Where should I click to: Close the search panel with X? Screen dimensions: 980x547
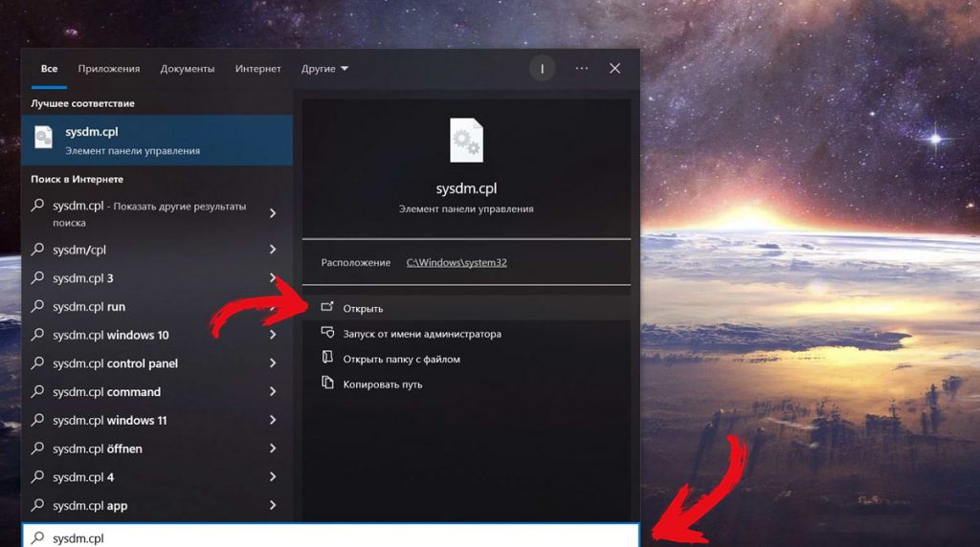(x=615, y=69)
